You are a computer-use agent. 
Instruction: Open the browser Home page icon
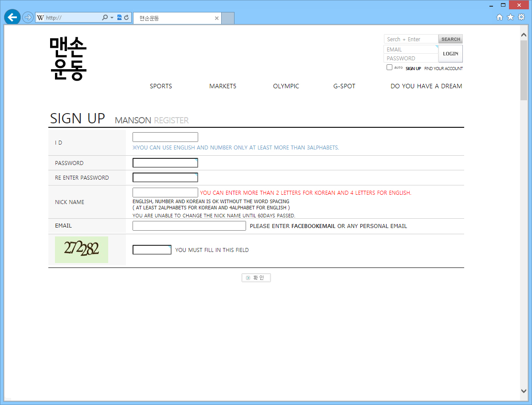[500, 17]
